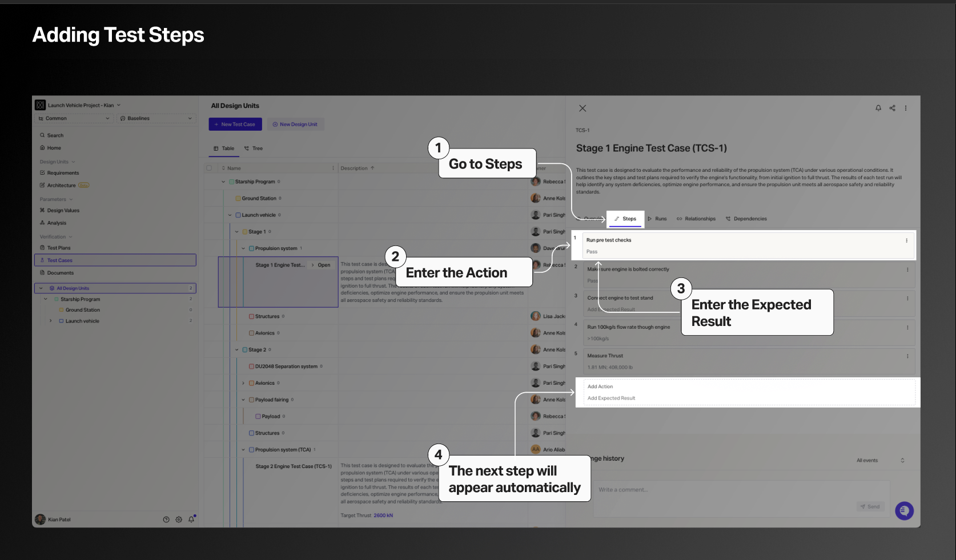Open options menu for engine bolted correctly step
The width and height of the screenshot is (956, 560).
pyautogui.click(x=907, y=269)
